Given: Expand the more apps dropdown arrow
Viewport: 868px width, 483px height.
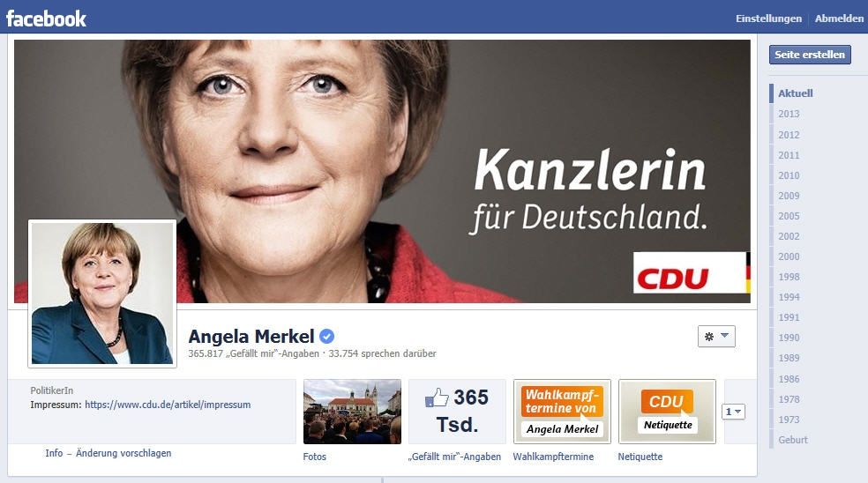Looking at the screenshot, I should [x=734, y=412].
